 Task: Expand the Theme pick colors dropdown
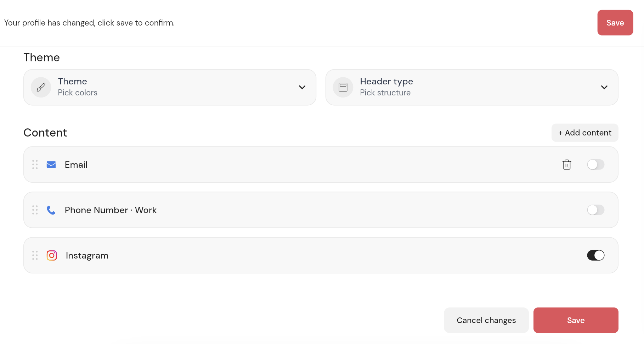point(302,87)
